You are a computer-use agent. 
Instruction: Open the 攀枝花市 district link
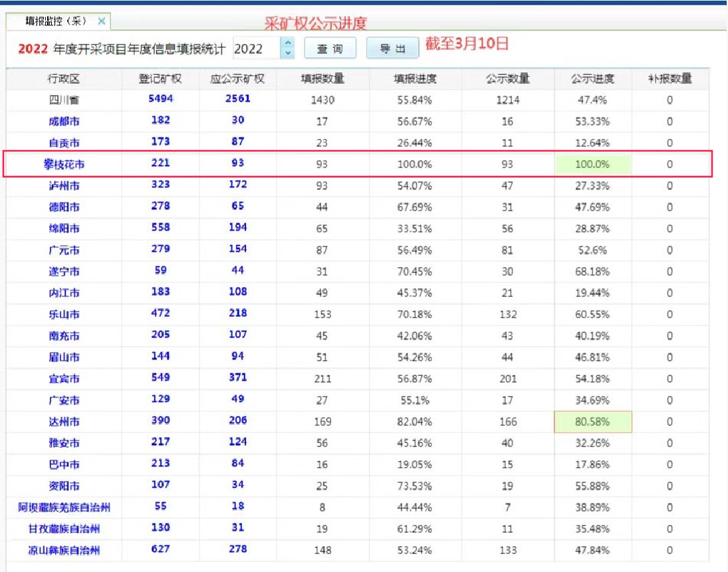(x=64, y=164)
